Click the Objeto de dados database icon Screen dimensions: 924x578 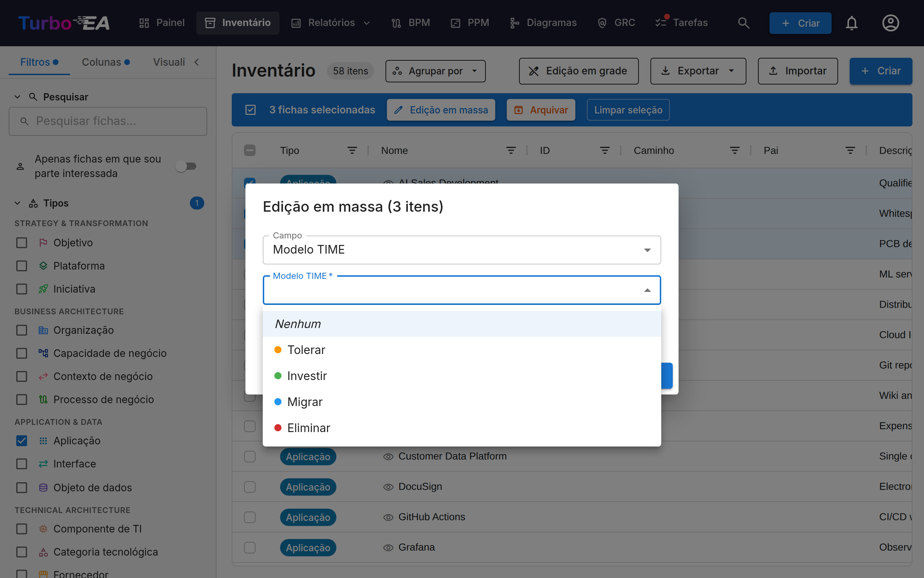43,487
